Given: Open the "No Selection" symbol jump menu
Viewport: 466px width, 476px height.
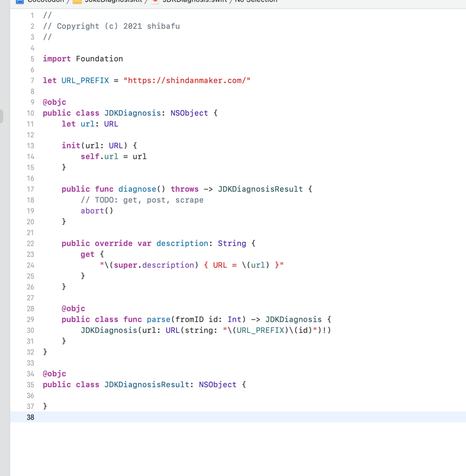Looking at the screenshot, I should click(256, 1).
